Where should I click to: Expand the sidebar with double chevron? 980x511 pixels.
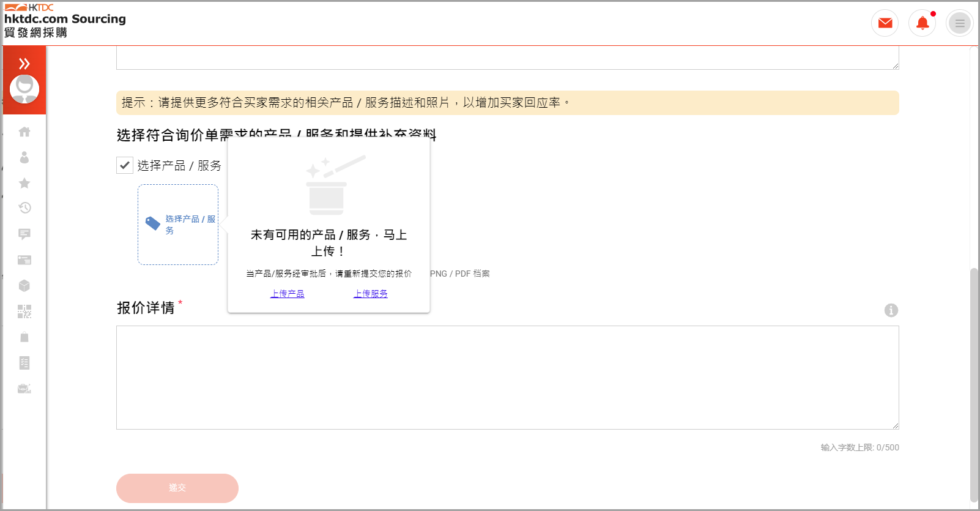coord(24,64)
